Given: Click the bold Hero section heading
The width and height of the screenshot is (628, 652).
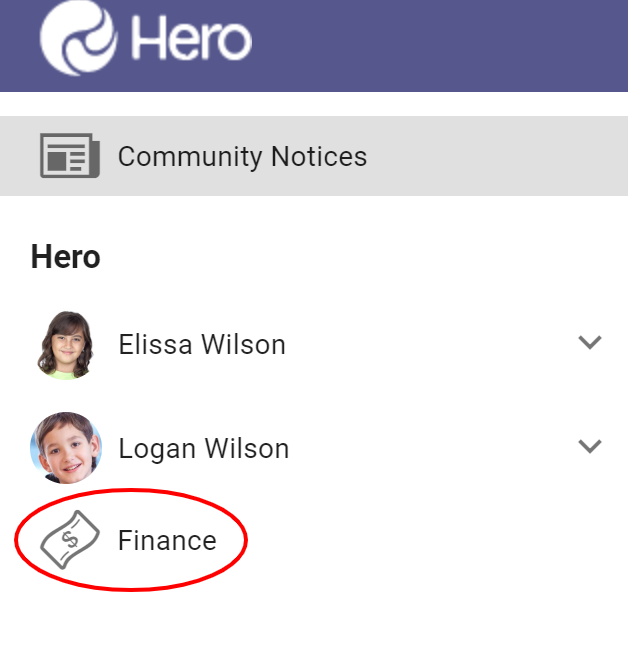Looking at the screenshot, I should tap(66, 257).
